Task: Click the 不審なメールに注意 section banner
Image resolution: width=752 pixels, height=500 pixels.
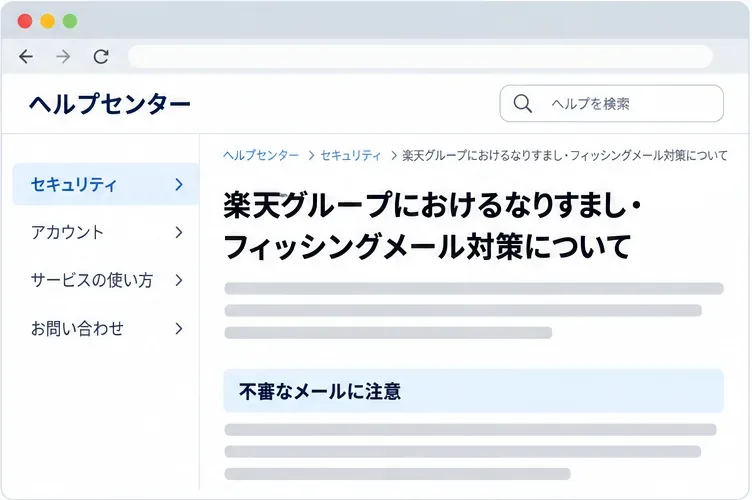Action: pyautogui.click(x=473, y=391)
